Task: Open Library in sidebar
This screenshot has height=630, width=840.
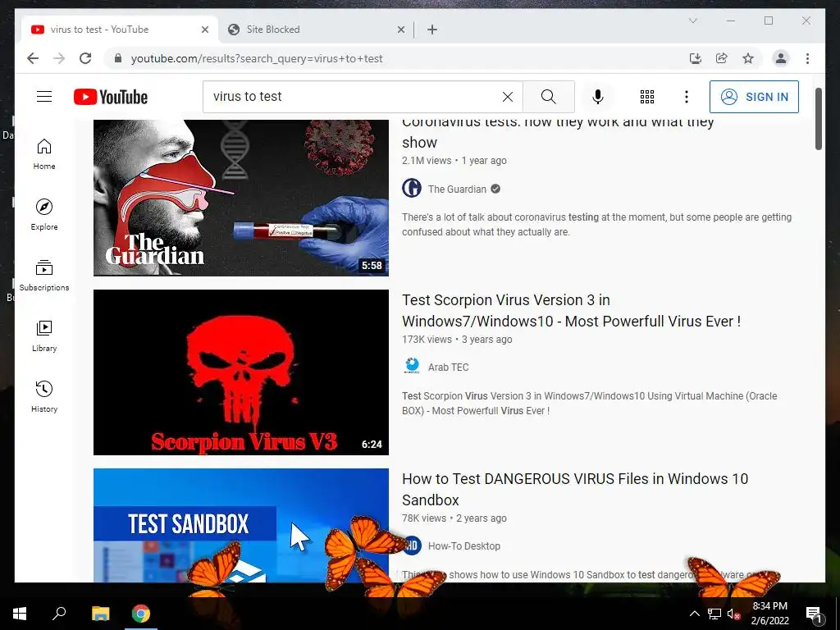Action: [x=44, y=336]
